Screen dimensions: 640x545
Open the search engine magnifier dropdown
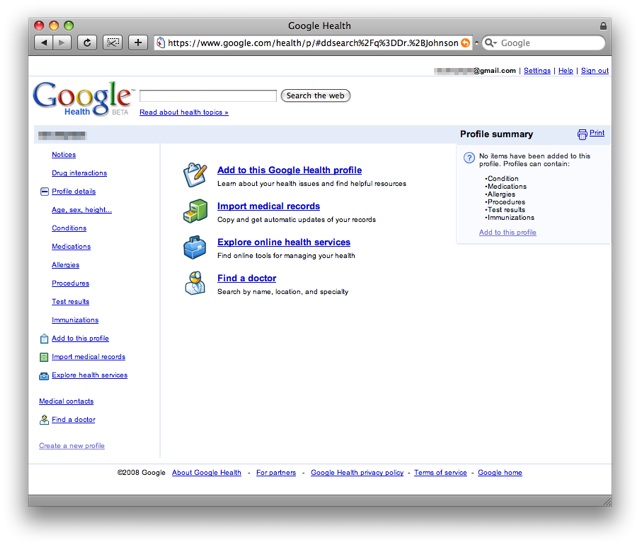[490, 43]
